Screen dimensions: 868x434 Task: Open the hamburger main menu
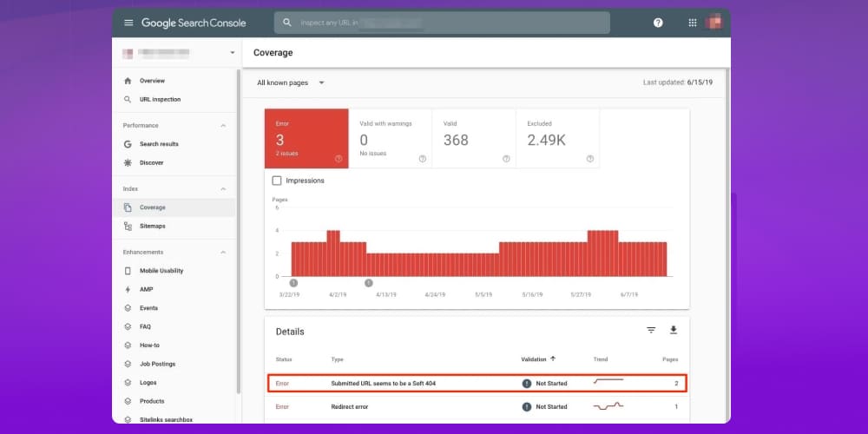pos(128,23)
